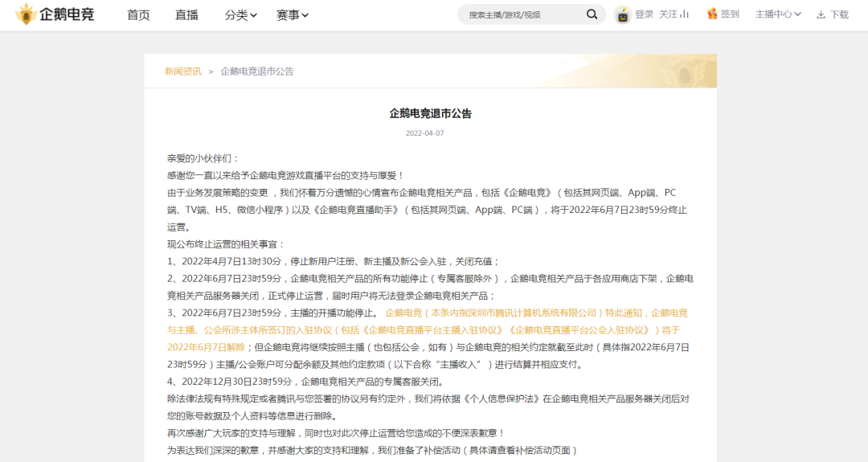Go to the 首页 tab

138,14
